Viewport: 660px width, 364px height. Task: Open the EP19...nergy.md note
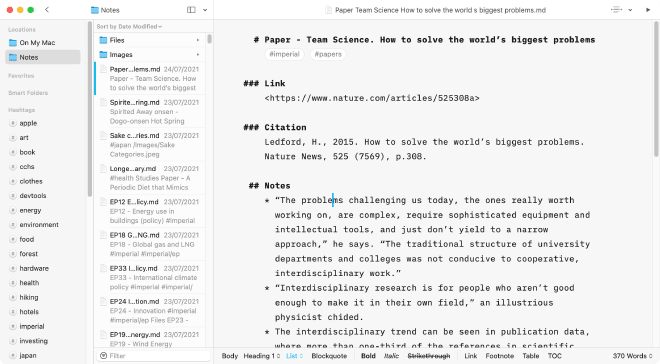[150, 338]
